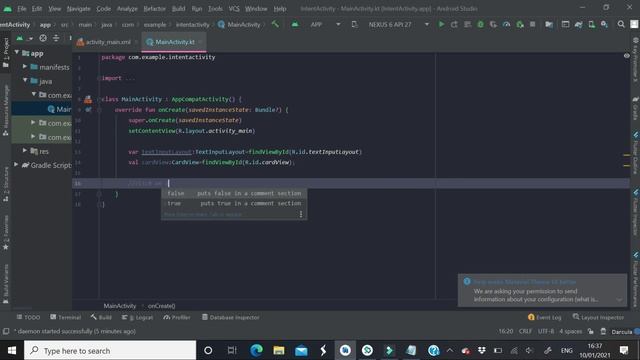The image size is (640, 360).
Task: Switch to MainActivity.kt tab
Action: pos(174,42)
